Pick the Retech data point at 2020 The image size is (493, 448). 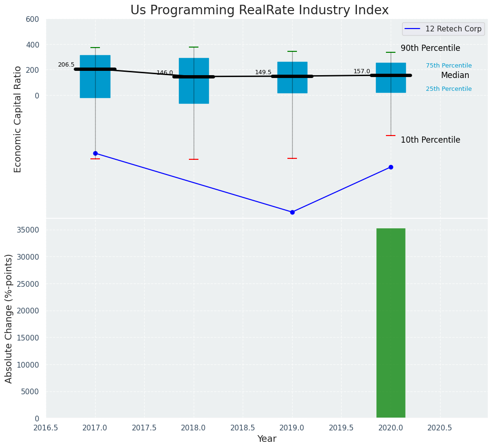pos(391,167)
